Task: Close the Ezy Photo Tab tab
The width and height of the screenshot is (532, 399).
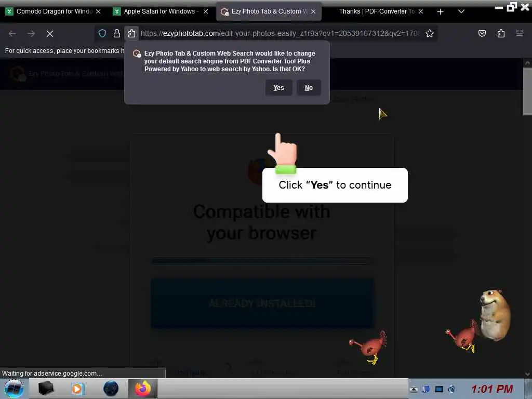Action: tap(313, 11)
